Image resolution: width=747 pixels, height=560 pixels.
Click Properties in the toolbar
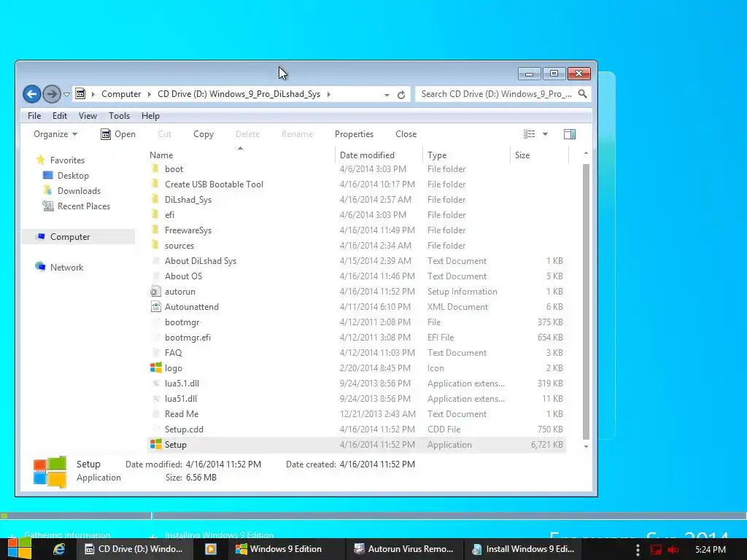354,134
